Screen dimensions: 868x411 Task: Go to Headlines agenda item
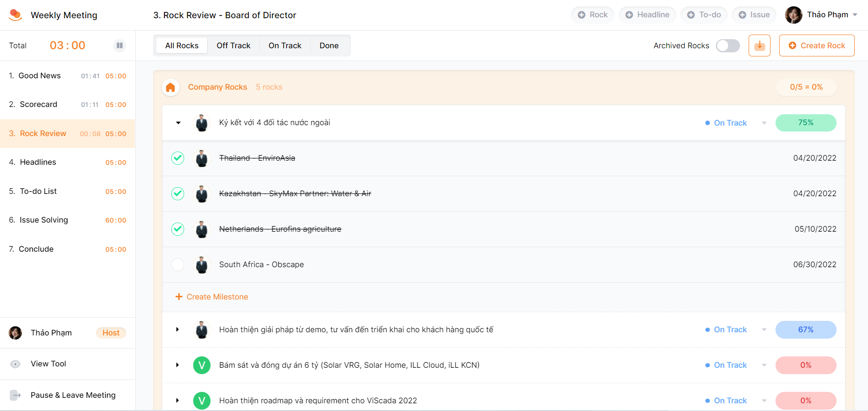[x=67, y=162]
